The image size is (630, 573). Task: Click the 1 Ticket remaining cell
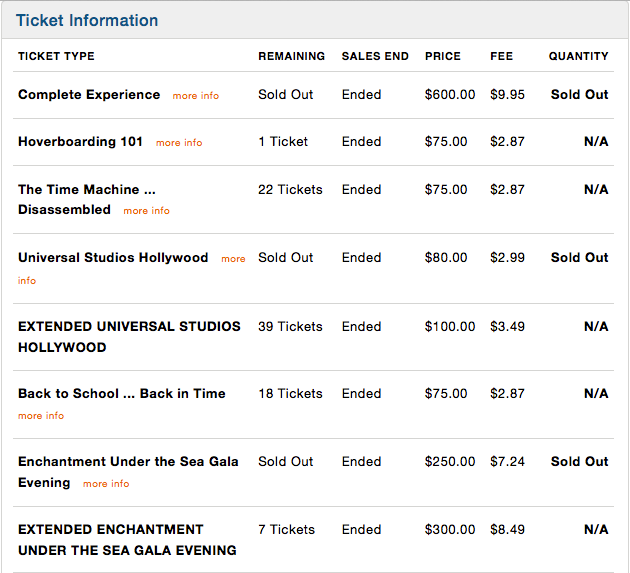283,141
